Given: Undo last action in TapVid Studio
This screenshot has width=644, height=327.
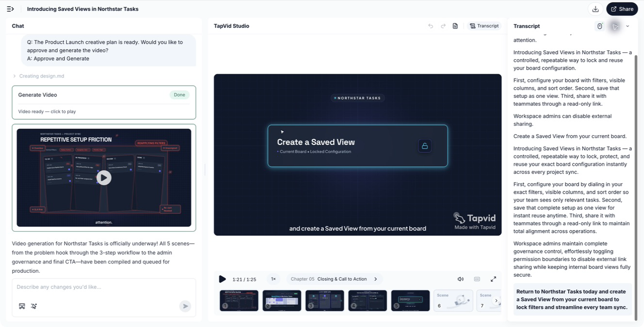Looking at the screenshot, I should (431, 26).
